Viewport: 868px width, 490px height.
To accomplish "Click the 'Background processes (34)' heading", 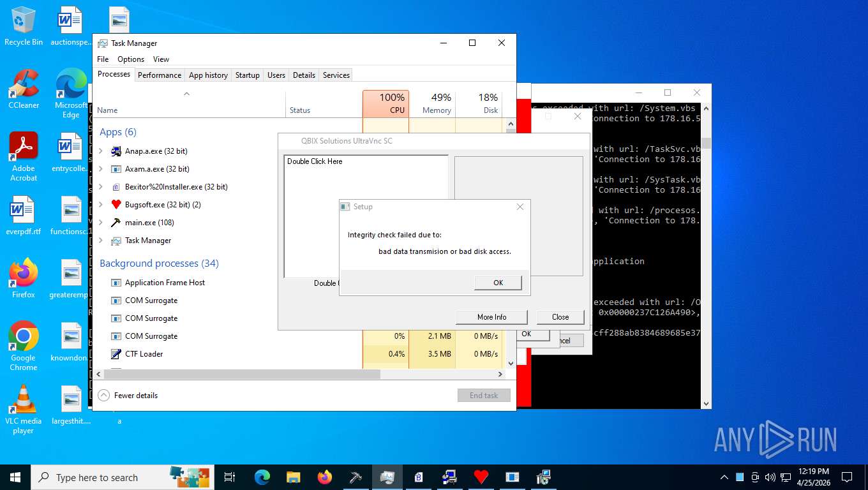I will (159, 264).
